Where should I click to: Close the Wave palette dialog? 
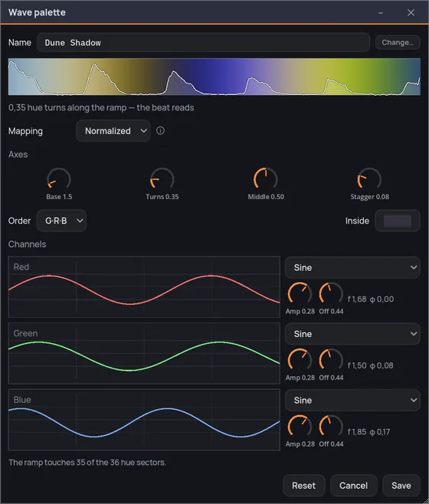click(x=411, y=12)
